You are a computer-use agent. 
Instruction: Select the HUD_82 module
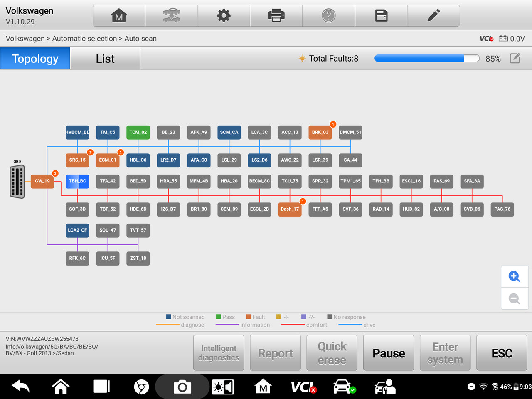click(411, 209)
